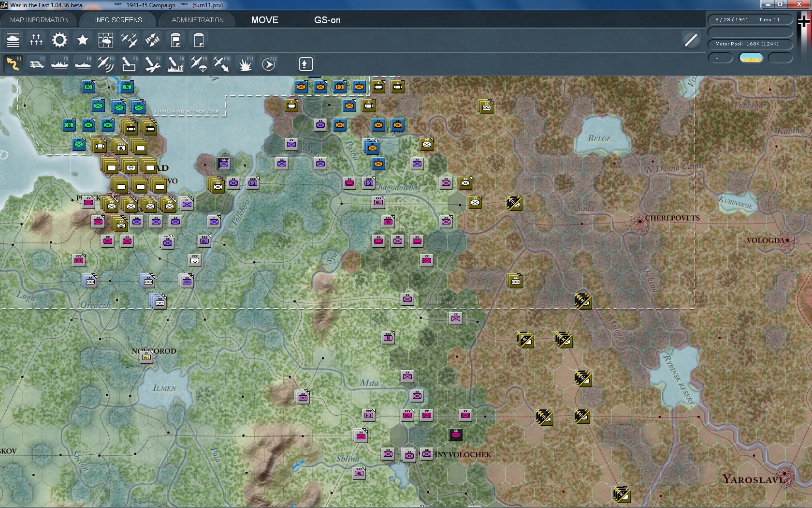Open the MAP INFORMATION tab
Image resolution: width=812 pixels, height=508 pixels.
(x=39, y=20)
